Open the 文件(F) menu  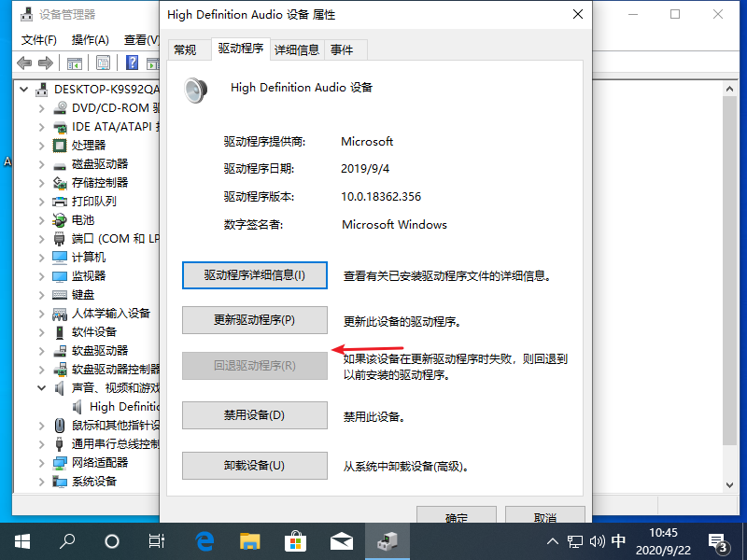pos(39,40)
